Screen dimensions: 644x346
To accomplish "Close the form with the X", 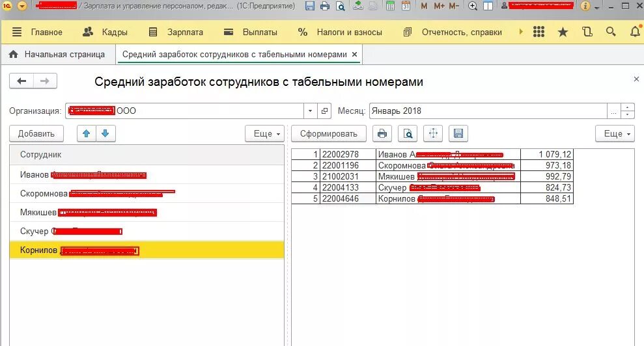I will click(636, 79).
